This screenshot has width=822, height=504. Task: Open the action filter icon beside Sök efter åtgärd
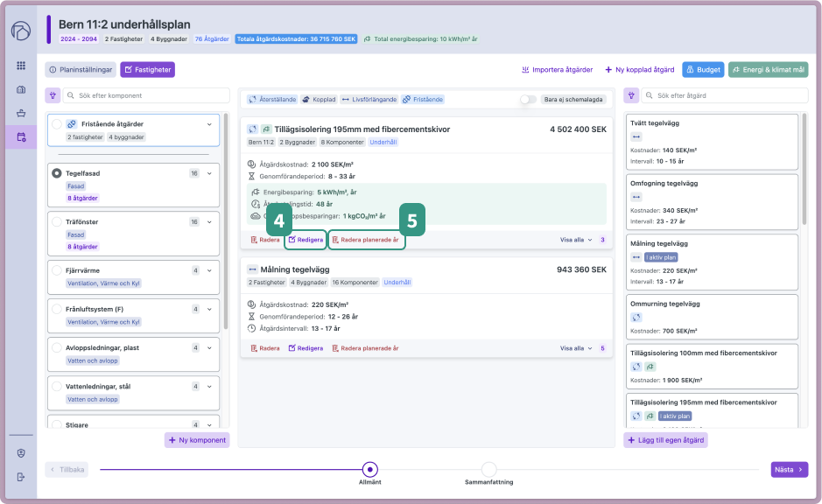[x=631, y=95]
